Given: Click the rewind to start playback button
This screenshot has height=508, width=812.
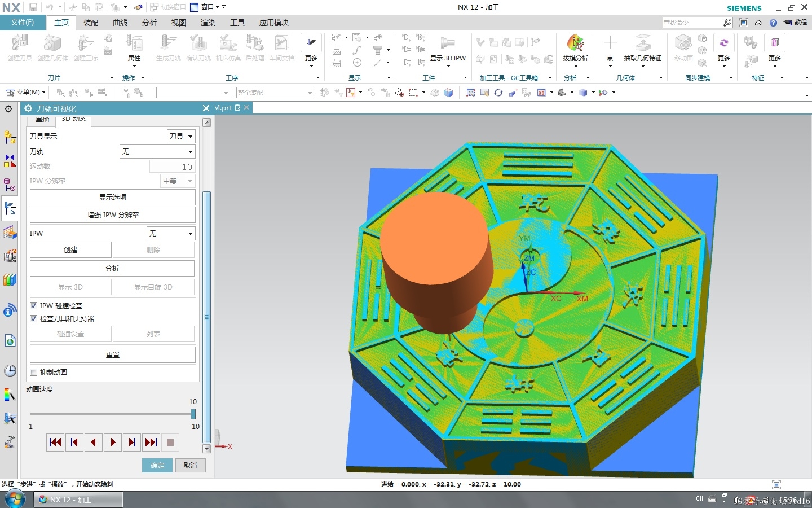Looking at the screenshot, I should click(55, 443).
